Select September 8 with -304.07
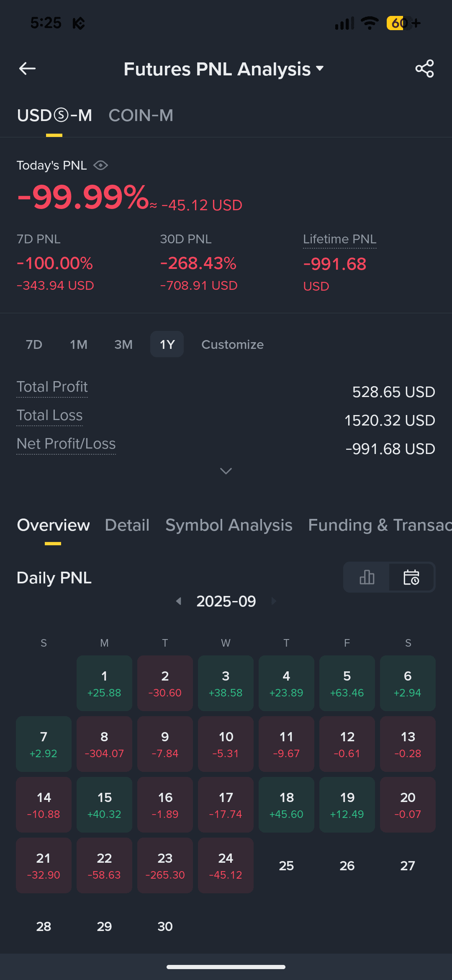 [104, 744]
